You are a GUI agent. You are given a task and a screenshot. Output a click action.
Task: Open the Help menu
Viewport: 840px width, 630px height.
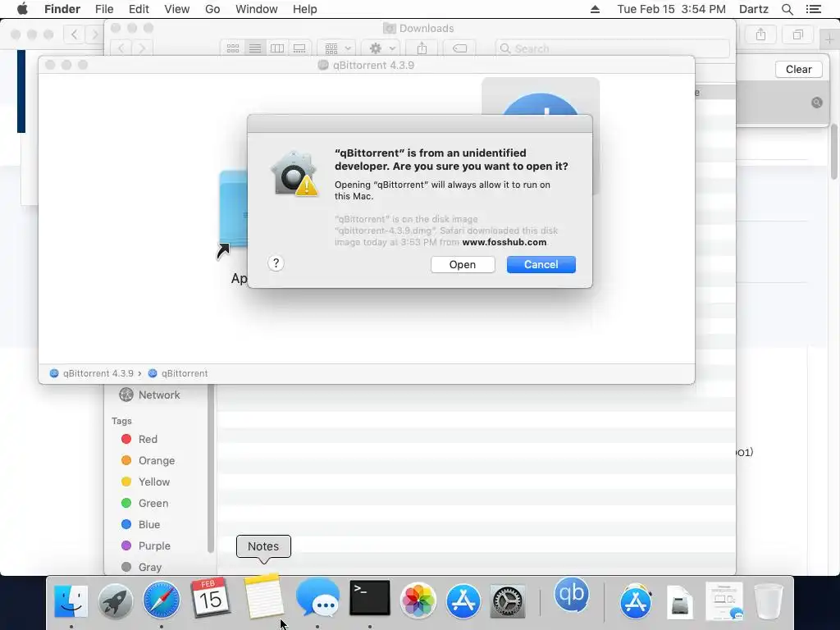click(x=305, y=9)
